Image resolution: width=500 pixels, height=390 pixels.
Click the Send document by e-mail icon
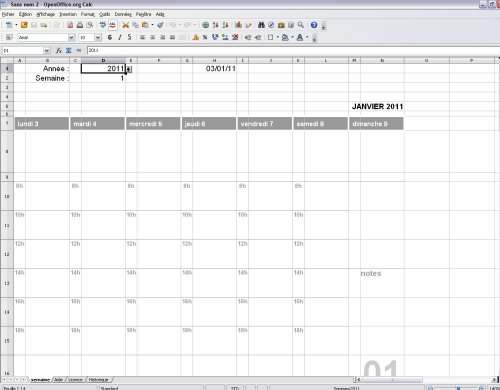44,25
